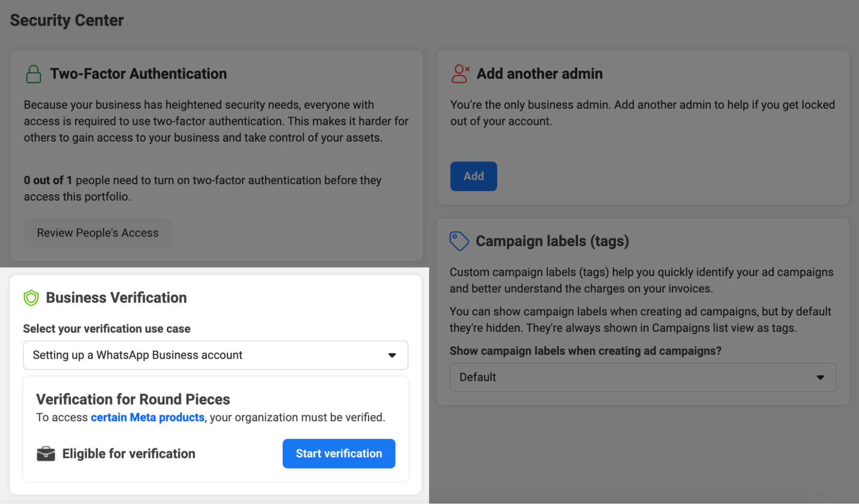Click the blue campaign labels tag icon
Image resolution: width=859 pixels, height=504 pixels.
pyautogui.click(x=459, y=241)
